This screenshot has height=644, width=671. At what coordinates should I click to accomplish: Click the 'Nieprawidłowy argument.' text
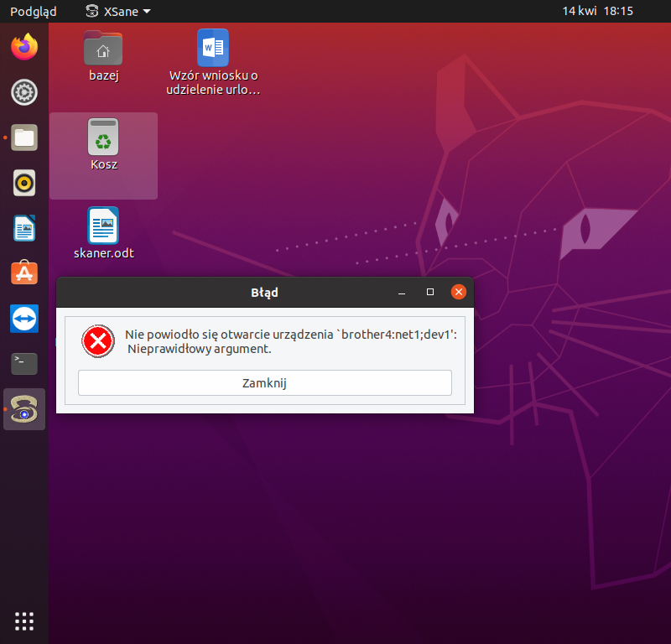200,349
